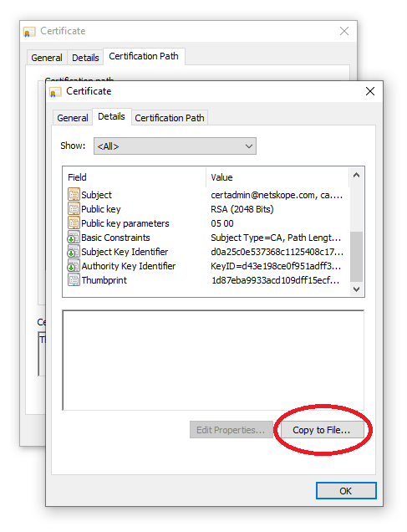The height and width of the screenshot is (532, 407).
Task: Click the empty value details text box
Action: [213, 361]
